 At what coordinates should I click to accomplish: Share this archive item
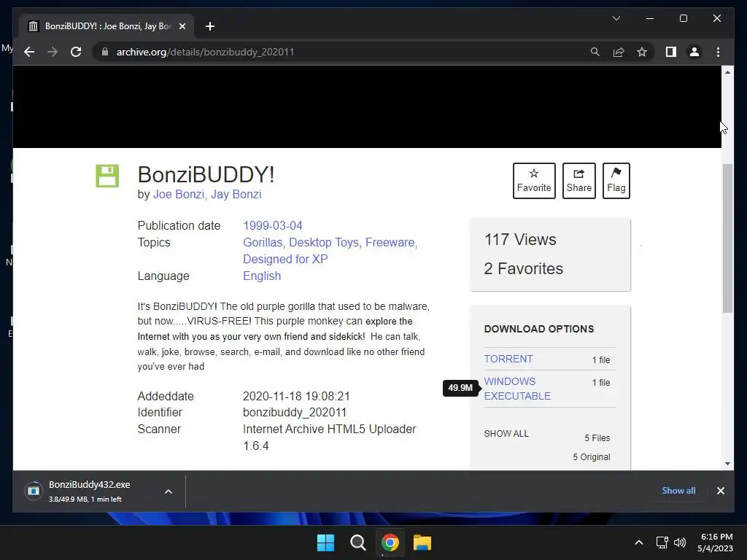click(x=578, y=181)
